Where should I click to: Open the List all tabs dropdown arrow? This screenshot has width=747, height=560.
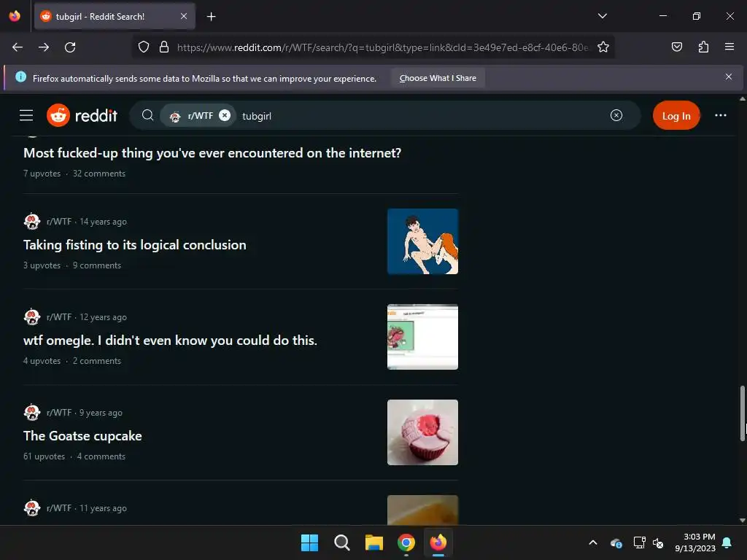[x=602, y=16]
